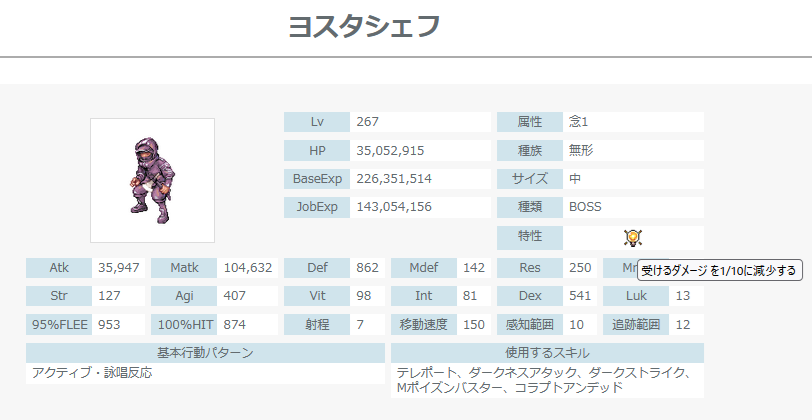
Task: Click the HP value 35,052,915
Action: (x=390, y=150)
